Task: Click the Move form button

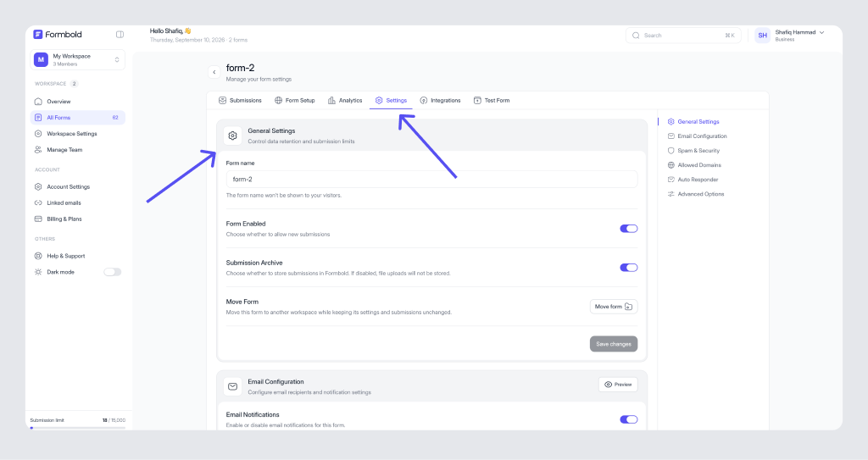Action: point(614,307)
